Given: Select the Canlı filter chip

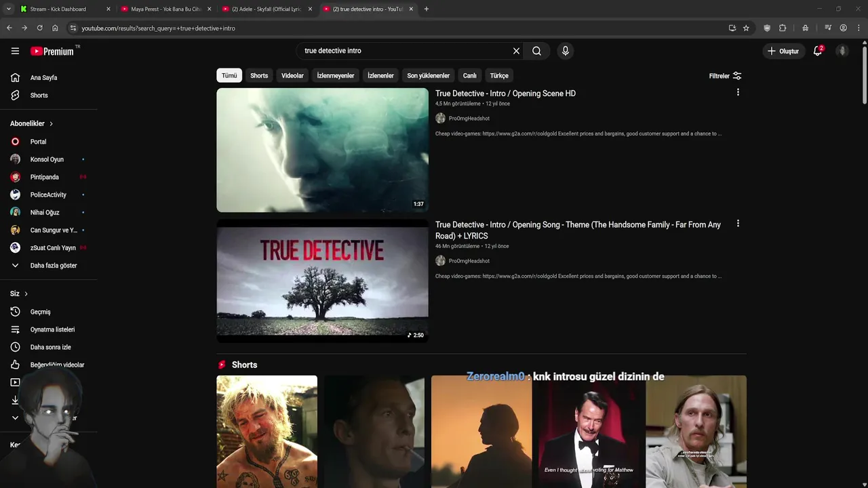Looking at the screenshot, I should (x=469, y=75).
